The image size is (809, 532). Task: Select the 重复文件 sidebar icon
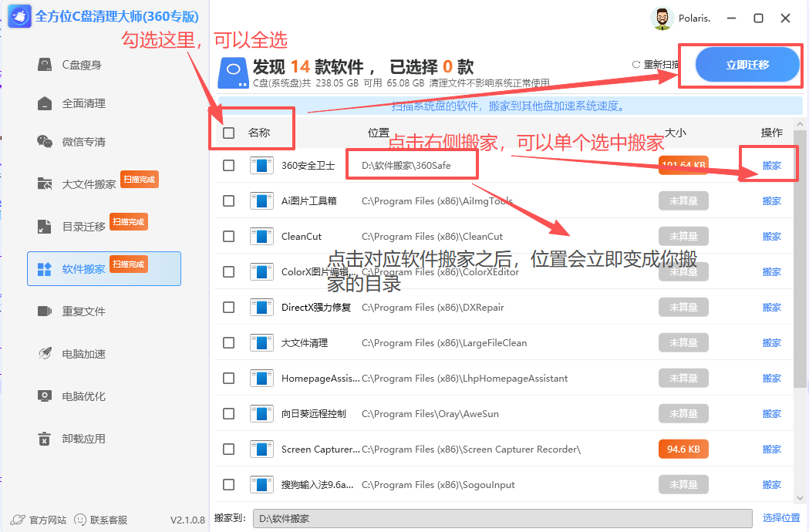point(84,311)
